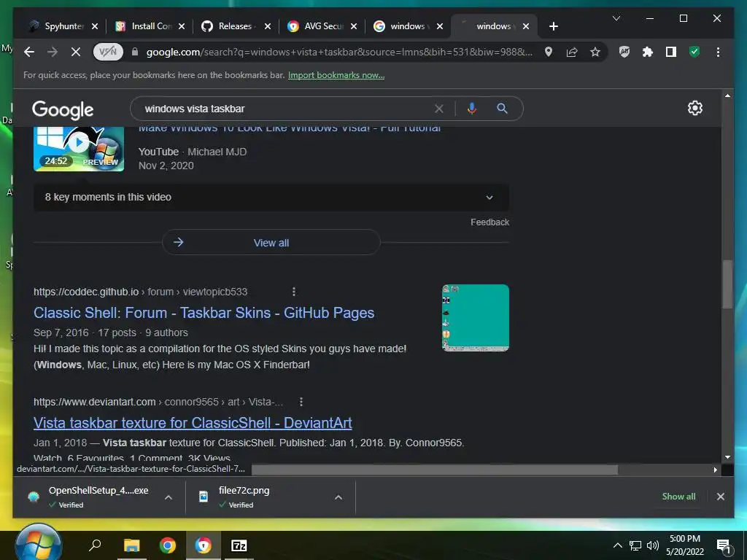This screenshot has width=747, height=560.
Task: Close the Releases tab
Action: point(268,26)
